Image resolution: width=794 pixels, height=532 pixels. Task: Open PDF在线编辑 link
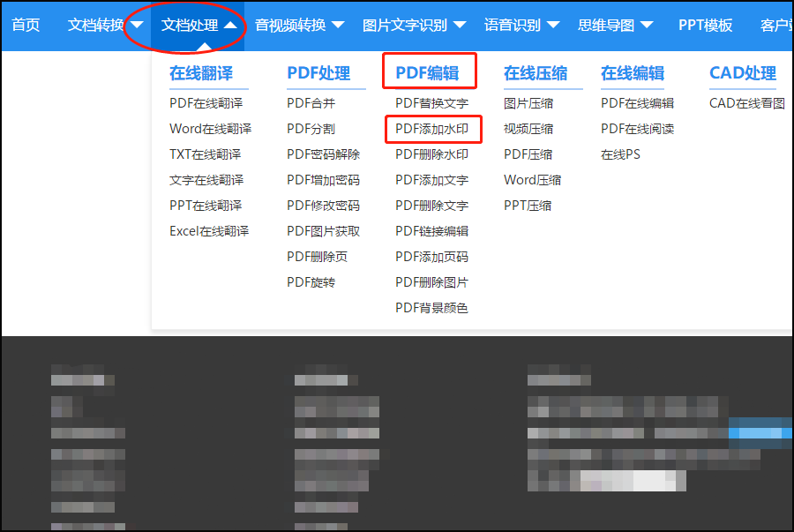point(638,103)
